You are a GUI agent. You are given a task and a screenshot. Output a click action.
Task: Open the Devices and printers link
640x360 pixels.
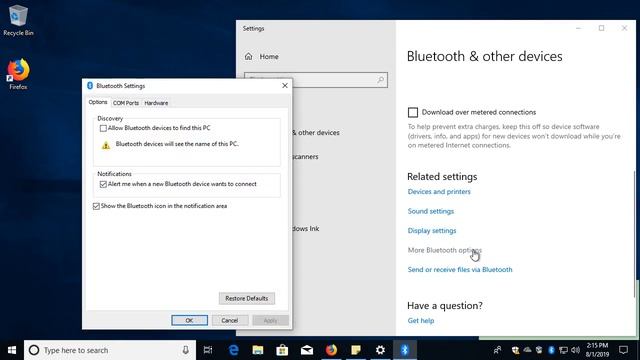tap(439, 191)
